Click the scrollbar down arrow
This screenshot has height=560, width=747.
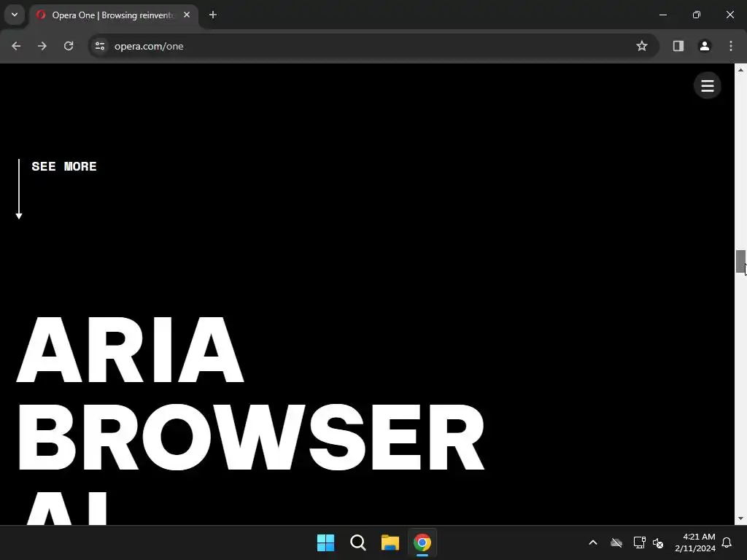pyautogui.click(x=740, y=518)
